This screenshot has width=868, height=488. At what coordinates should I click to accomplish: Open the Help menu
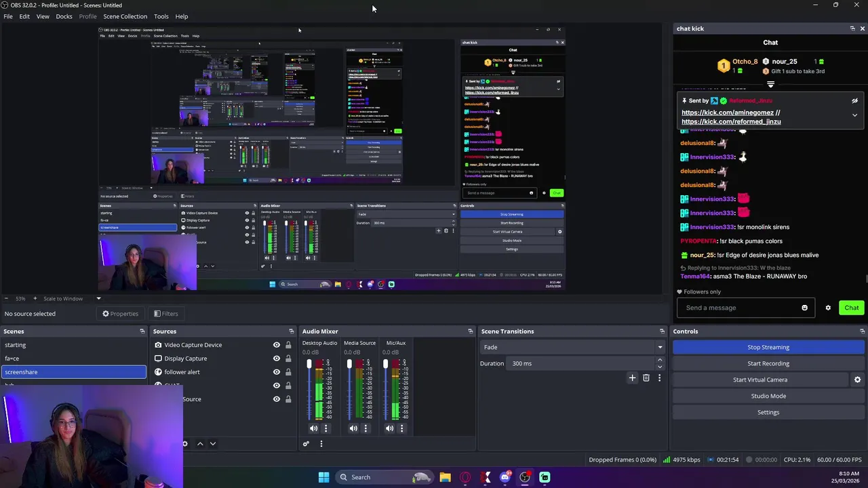[x=182, y=16]
